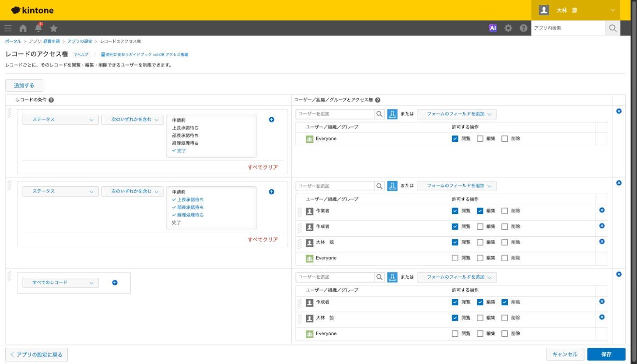Open the organization picker icon in first rule
637x364 pixels.
(392, 114)
